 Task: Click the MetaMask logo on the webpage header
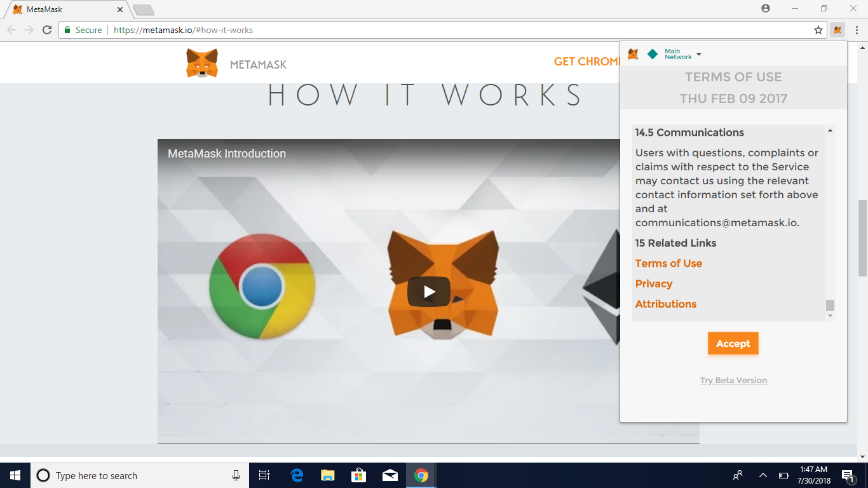pyautogui.click(x=202, y=62)
